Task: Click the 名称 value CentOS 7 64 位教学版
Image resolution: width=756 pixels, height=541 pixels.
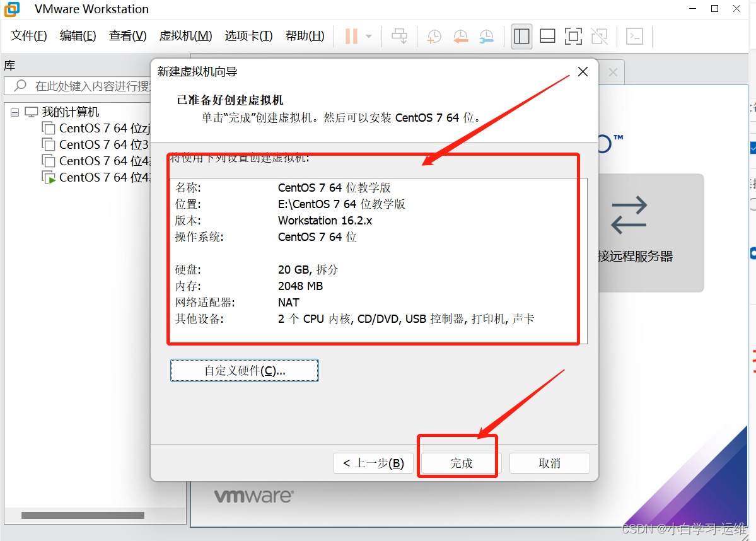Action: [334, 187]
